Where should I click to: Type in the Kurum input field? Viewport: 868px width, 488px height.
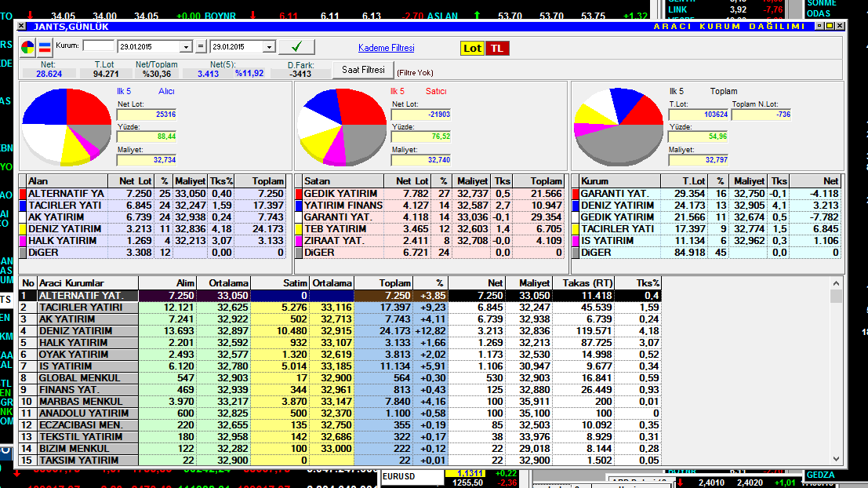[98, 46]
